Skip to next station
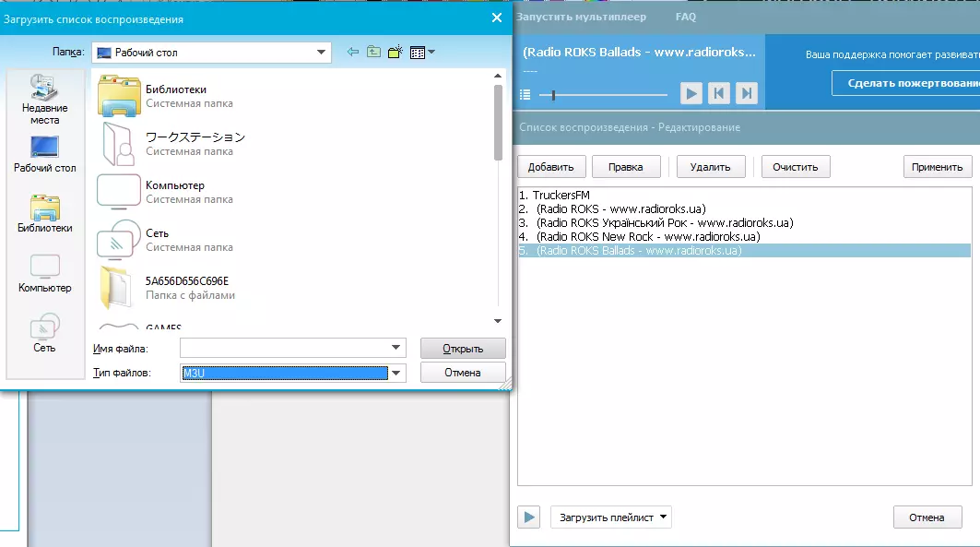 746,94
